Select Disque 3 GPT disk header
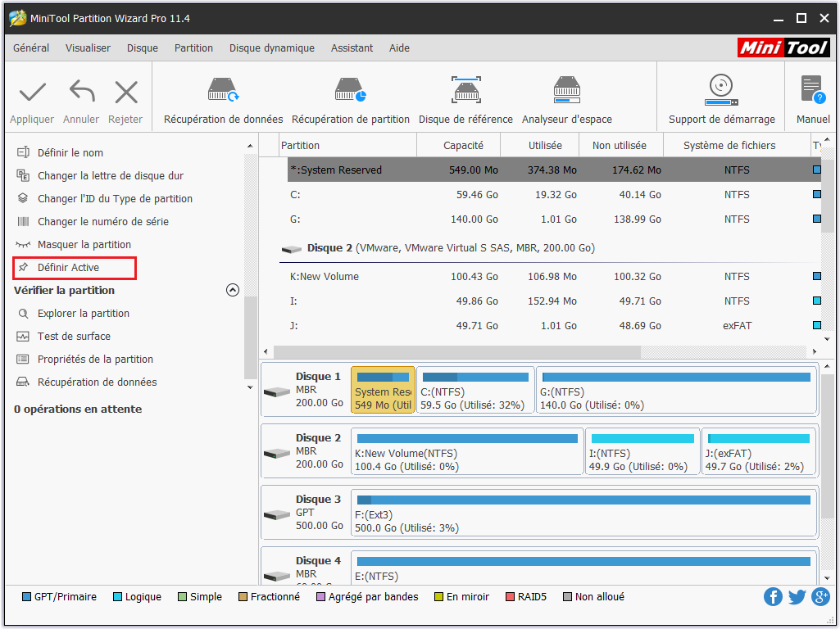 click(306, 513)
